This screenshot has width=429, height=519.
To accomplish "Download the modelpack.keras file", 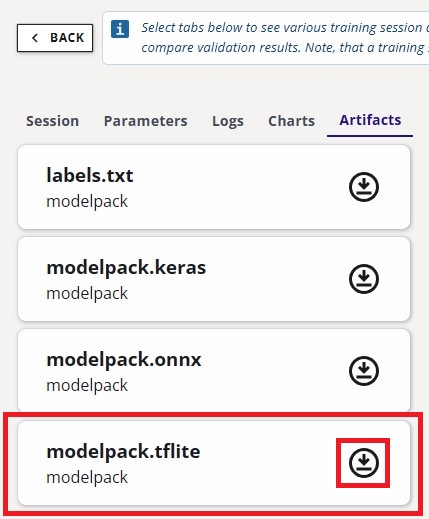I will tap(364, 279).
